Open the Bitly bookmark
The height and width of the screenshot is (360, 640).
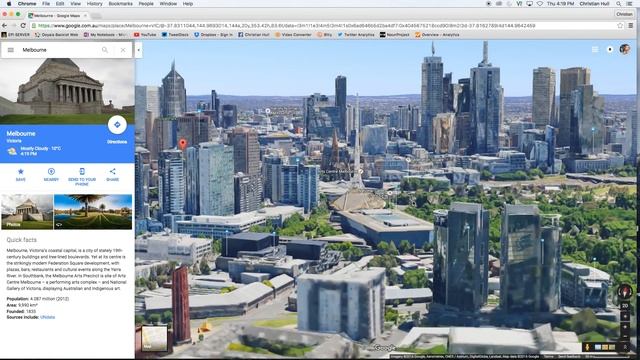pyautogui.click(x=324, y=35)
